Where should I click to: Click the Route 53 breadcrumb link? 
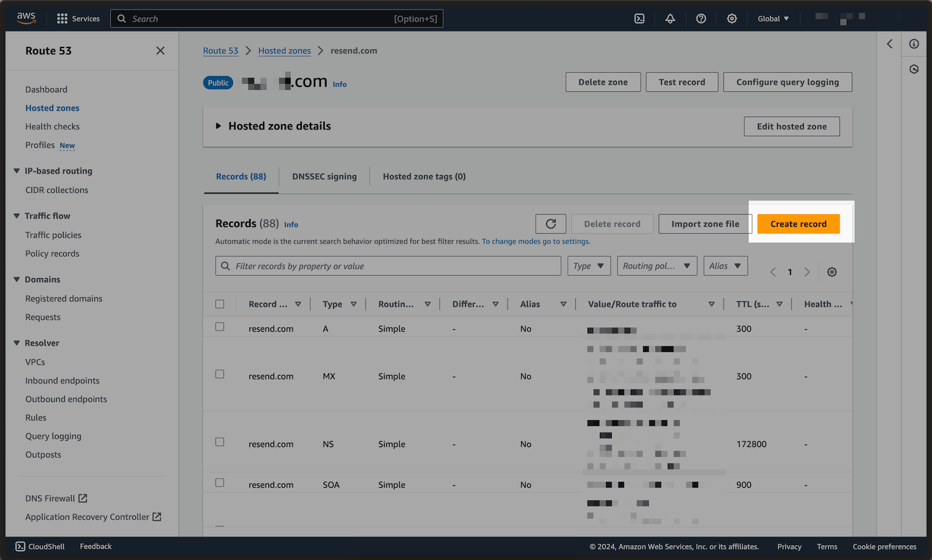pos(220,51)
